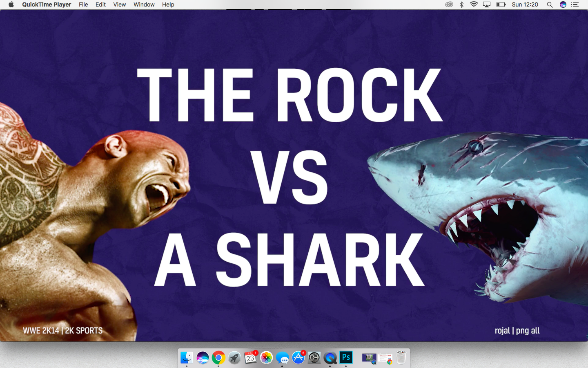The width and height of the screenshot is (588, 368).
Task: Switch to QuickTime Player in Dock
Action: 330,358
